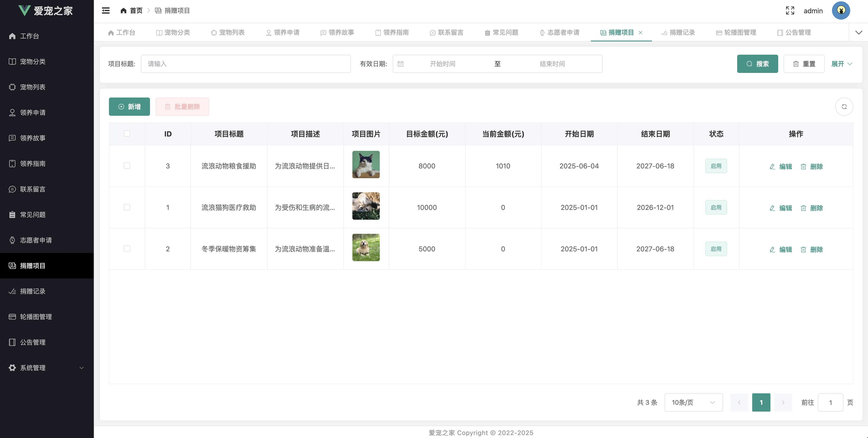Viewport: 868px width, 438px height.
Task: Click the 新增 button
Action: click(x=129, y=106)
